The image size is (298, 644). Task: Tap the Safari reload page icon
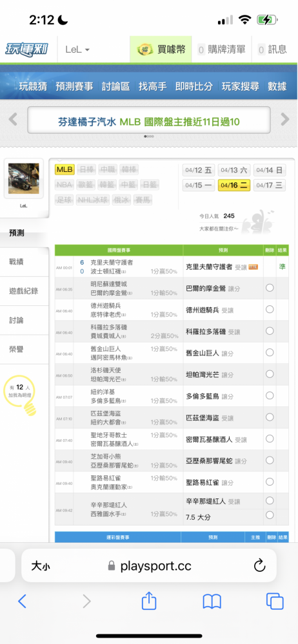click(x=259, y=566)
